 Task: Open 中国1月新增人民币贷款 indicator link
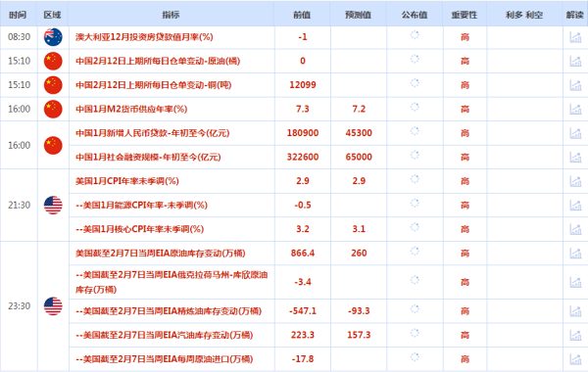click(x=153, y=133)
